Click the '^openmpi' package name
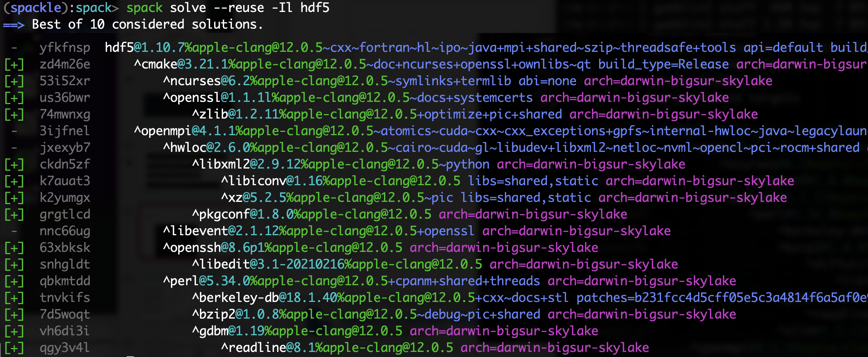 click(163, 131)
